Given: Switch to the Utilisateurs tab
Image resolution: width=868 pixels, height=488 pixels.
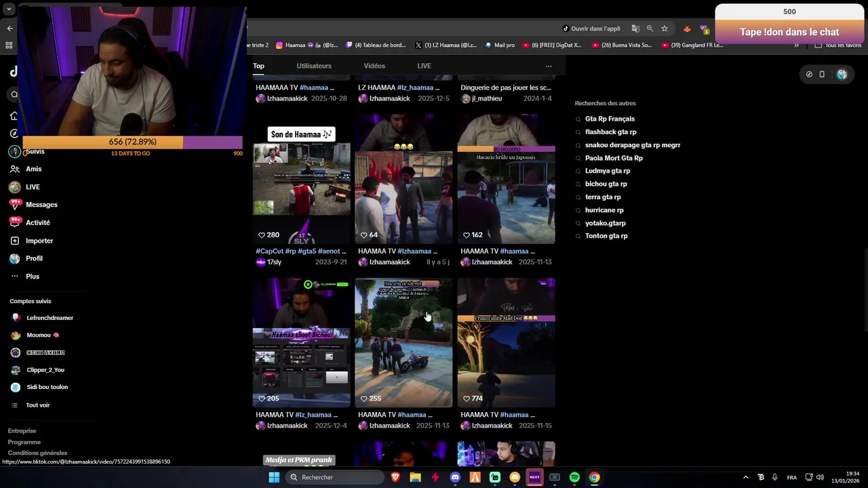Looking at the screenshot, I should tap(314, 66).
